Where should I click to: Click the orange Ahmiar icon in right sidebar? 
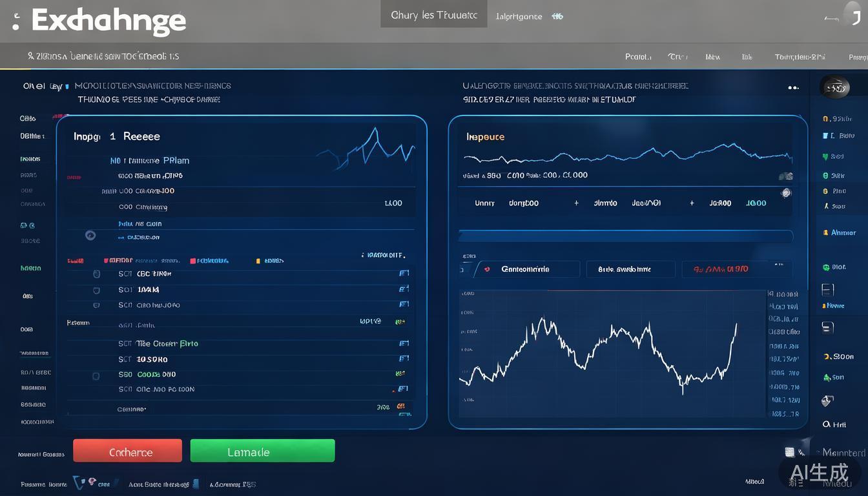[x=825, y=232]
